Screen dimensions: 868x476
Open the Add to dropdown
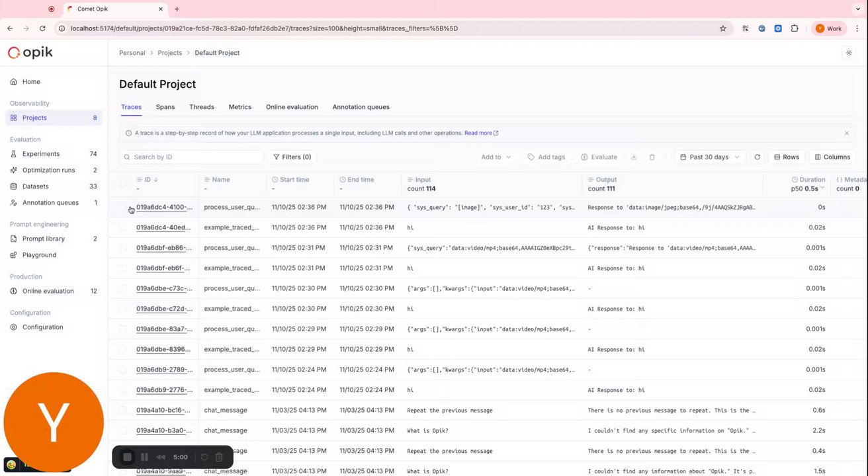click(x=496, y=157)
